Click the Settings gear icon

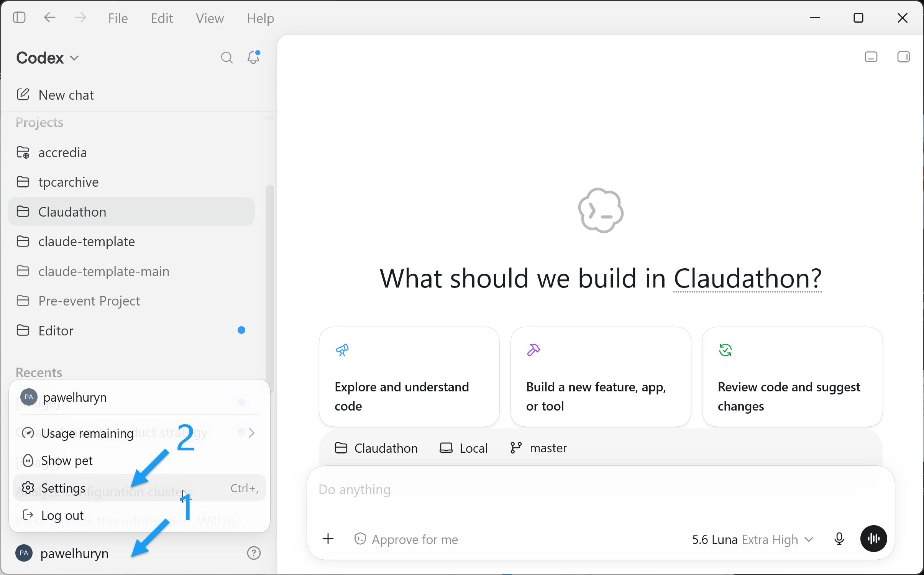pyautogui.click(x=28, y=488)
